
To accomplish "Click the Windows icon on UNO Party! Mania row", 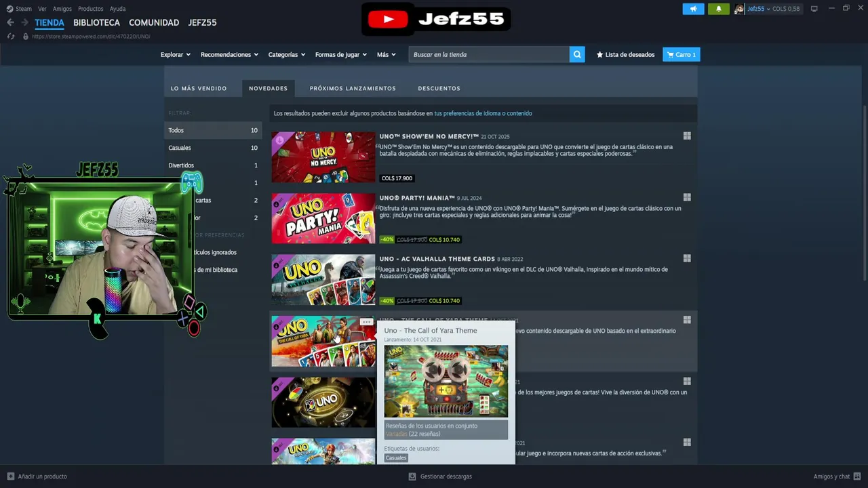I will [x=687, y=197].
